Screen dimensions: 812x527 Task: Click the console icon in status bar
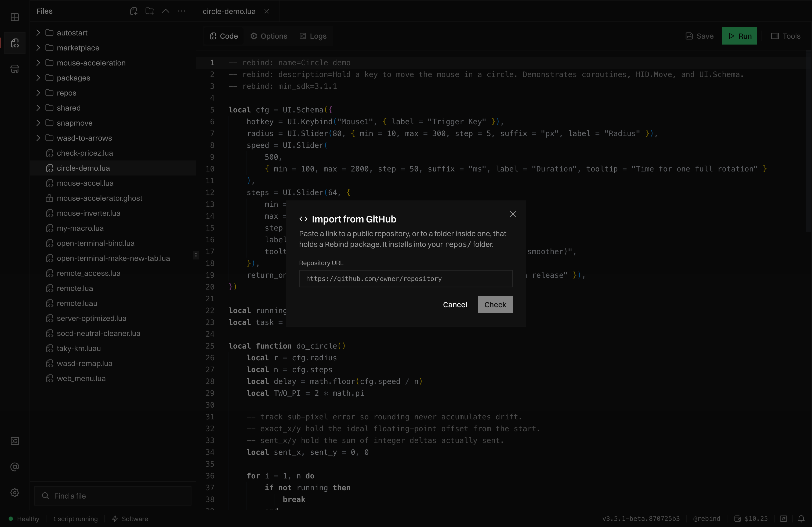point(784,518)
